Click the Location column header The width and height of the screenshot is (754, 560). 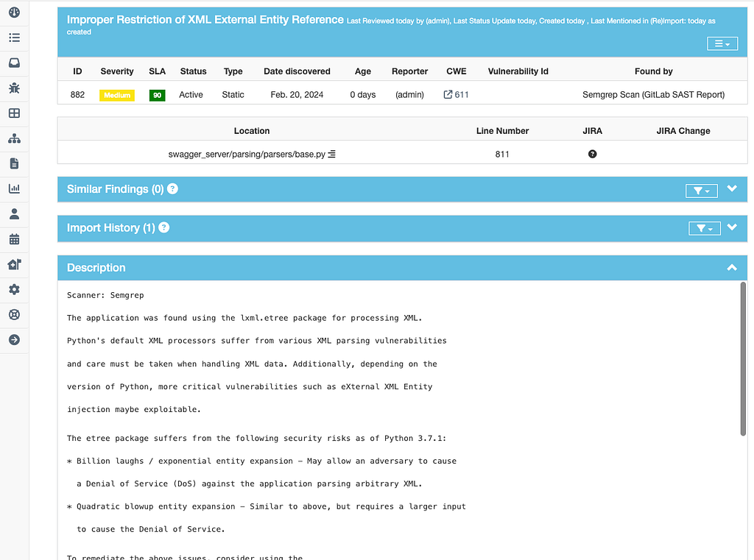click(252, 131)
